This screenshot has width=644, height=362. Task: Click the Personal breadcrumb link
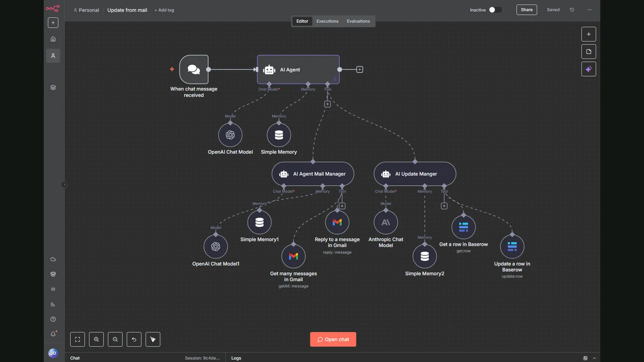pyautogui.click(x=86, y=10)
